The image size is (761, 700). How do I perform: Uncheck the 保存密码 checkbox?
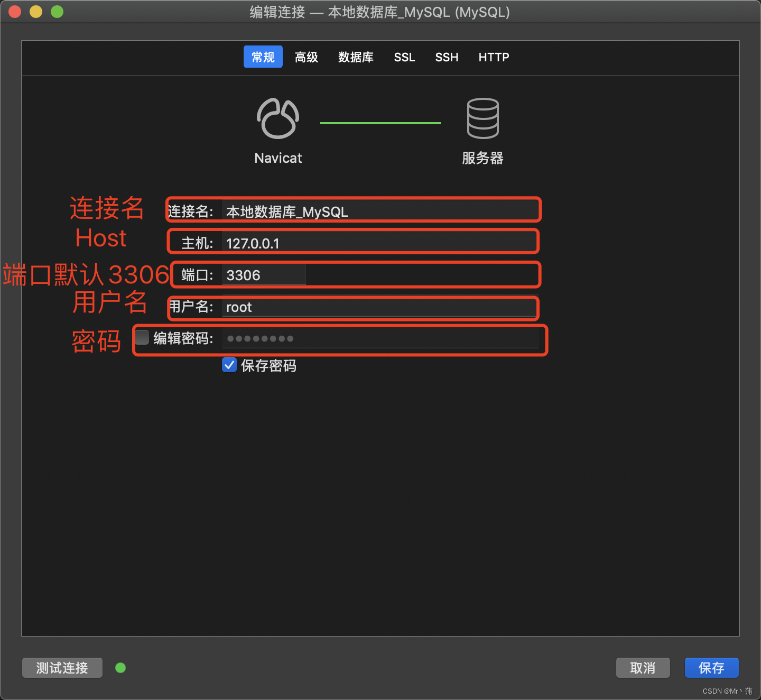pos(229,365)
